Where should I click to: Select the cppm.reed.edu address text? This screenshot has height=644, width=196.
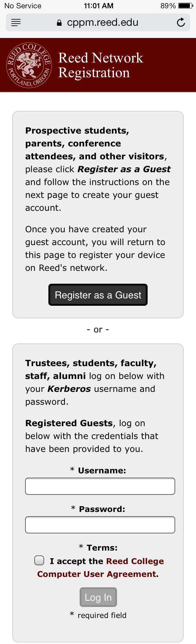(103, 22)
